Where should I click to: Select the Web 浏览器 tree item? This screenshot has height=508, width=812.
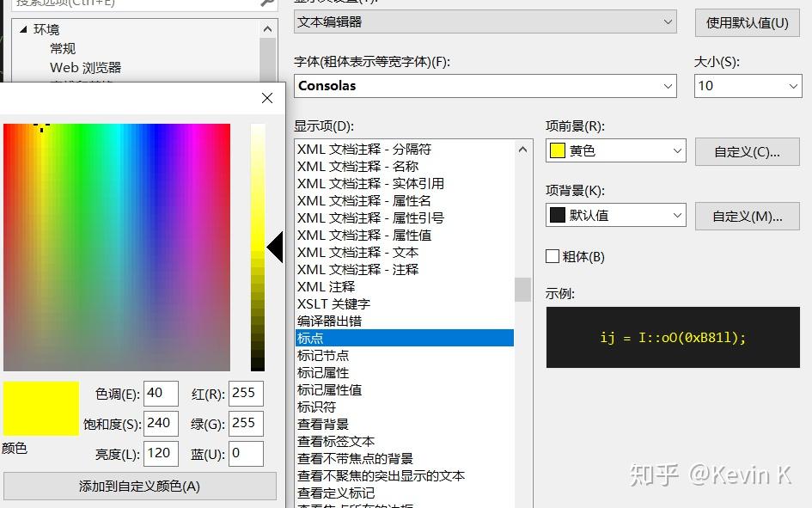click(x=88, y=67)
